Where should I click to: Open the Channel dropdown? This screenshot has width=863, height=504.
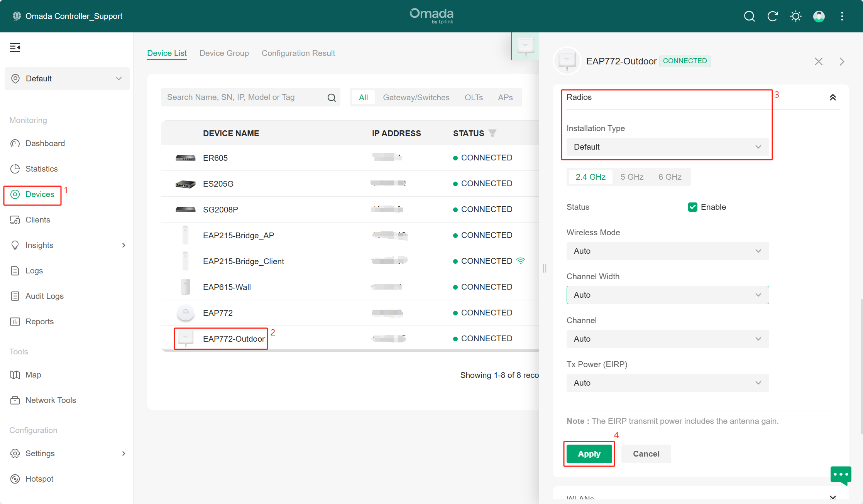coord(667,339)
